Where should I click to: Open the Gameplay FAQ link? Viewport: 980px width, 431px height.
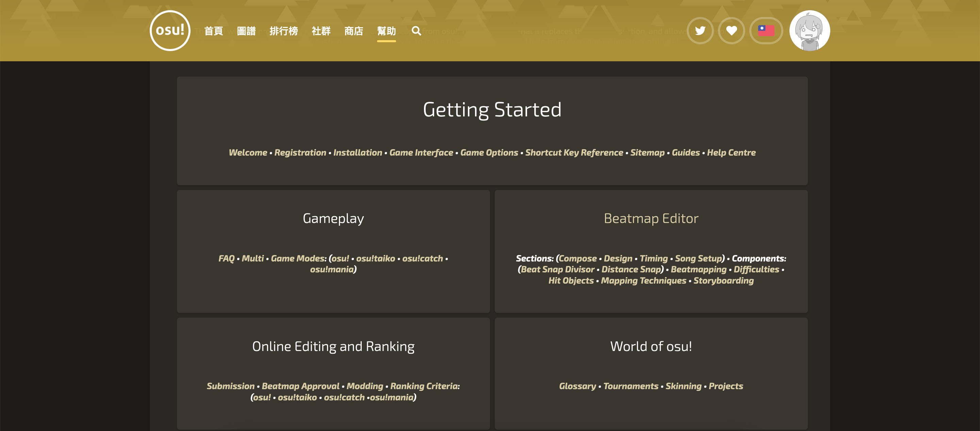point(226,258)
